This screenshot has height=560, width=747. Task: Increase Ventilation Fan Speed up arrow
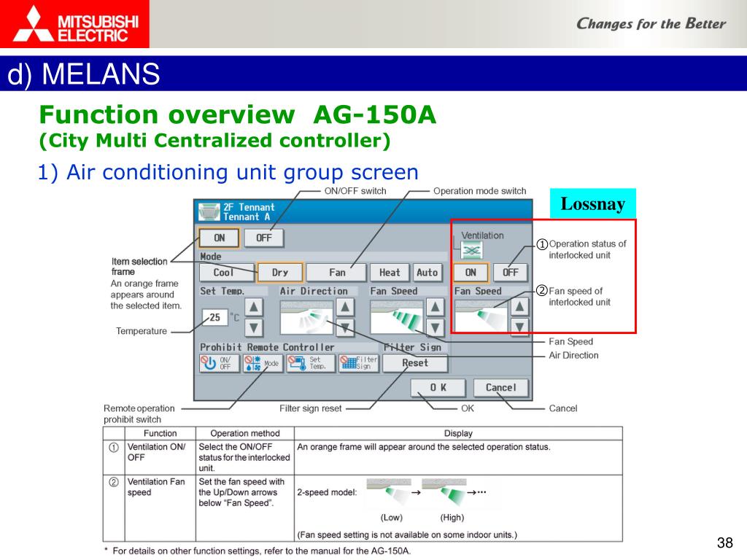coord(519,307)
